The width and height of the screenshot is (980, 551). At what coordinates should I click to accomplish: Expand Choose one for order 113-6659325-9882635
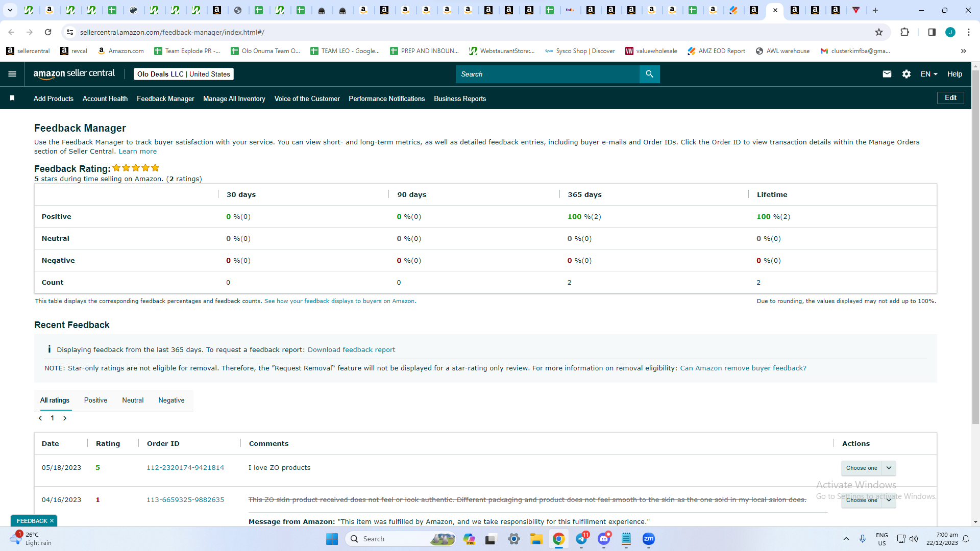[x=889, y=500]
